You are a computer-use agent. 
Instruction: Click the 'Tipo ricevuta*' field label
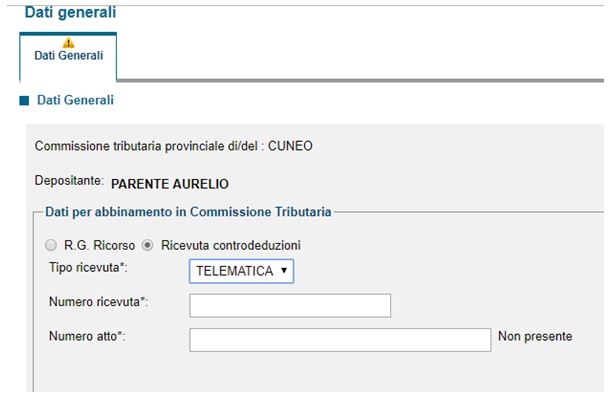(x=88, y=268)
